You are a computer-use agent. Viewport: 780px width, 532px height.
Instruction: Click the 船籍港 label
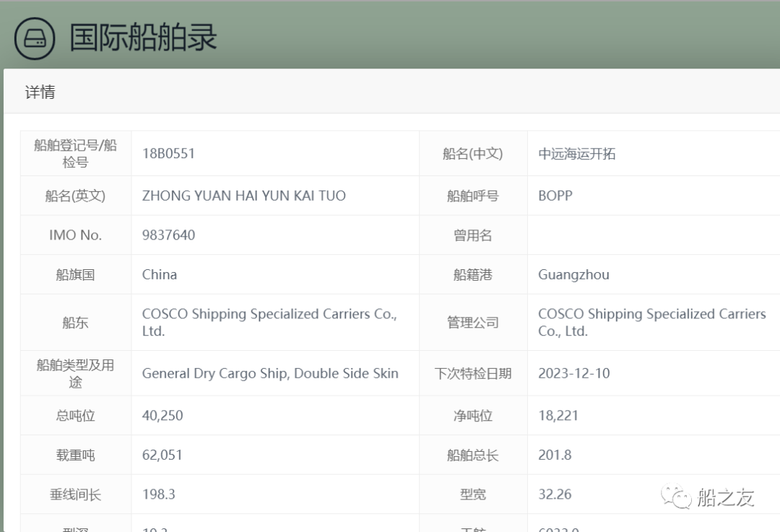[472, 274]
